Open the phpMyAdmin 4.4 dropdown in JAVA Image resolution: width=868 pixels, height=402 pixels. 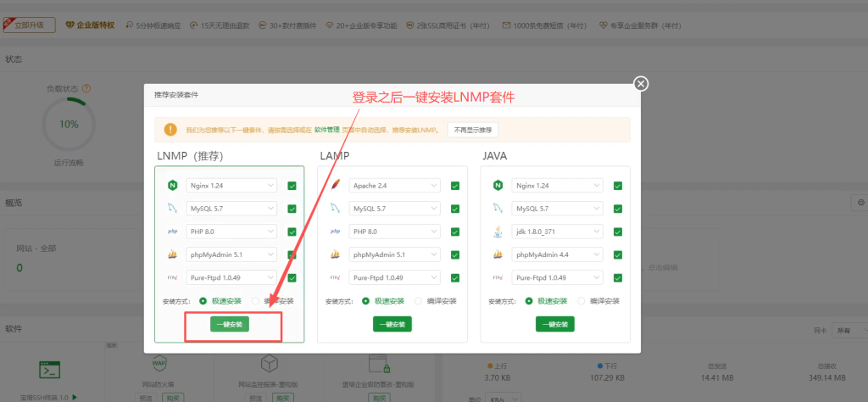[x=558, y=254]
